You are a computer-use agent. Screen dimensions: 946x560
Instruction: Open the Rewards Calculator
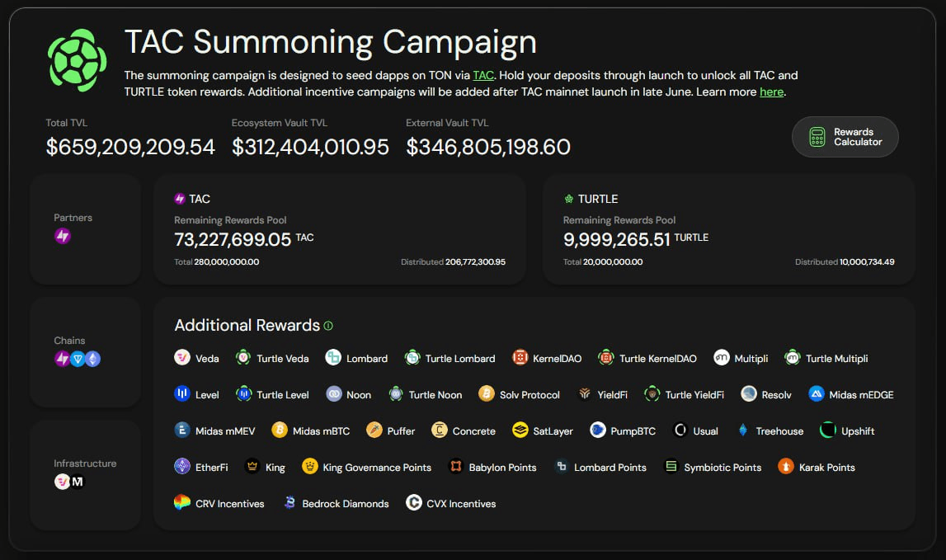coord(845,137)
